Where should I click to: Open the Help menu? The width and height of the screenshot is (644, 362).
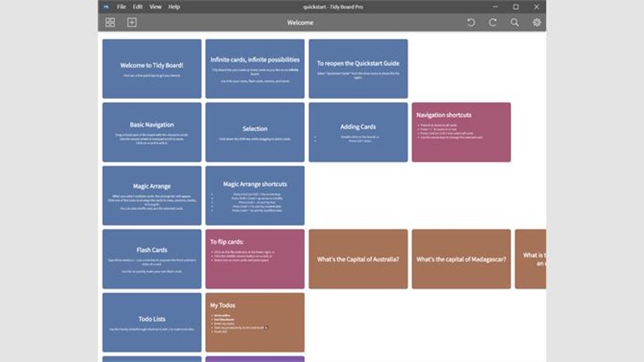[x=174, y=6]
